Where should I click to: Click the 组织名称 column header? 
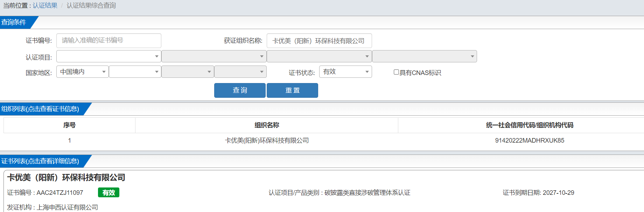(267, 125)
